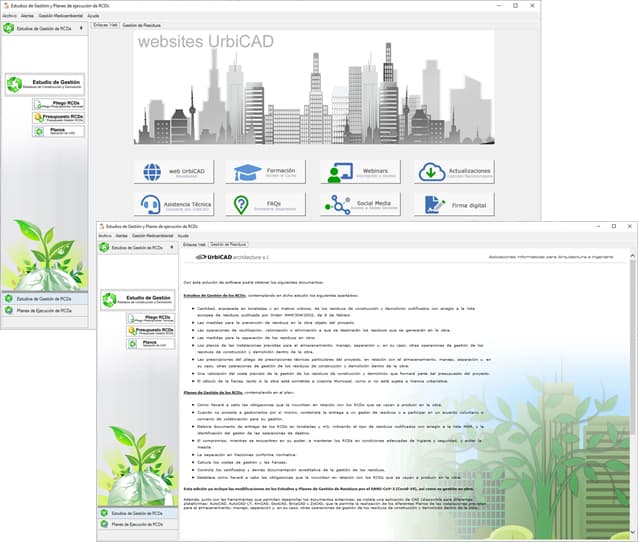Click the websites UrbiCAD skyline banner
The height and width of the screenshot is (544, 640).
point(314,87)
